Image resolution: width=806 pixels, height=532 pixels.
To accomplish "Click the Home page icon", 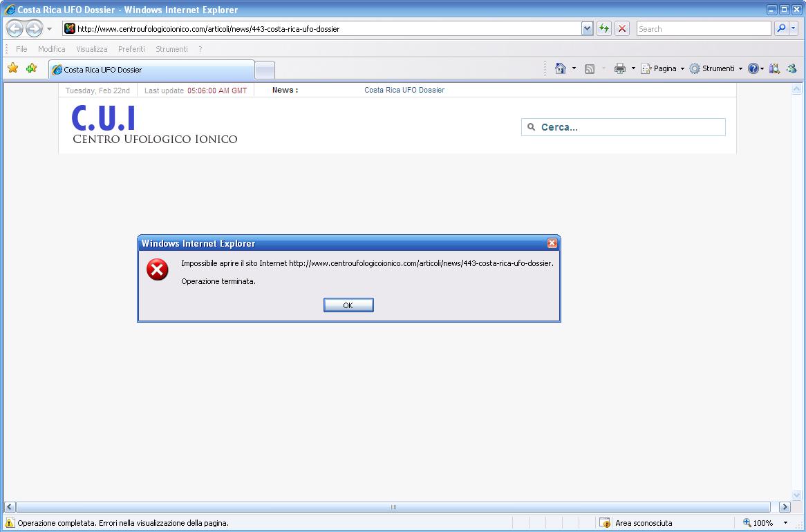I will pyautogui.click(x=561, y=68).
